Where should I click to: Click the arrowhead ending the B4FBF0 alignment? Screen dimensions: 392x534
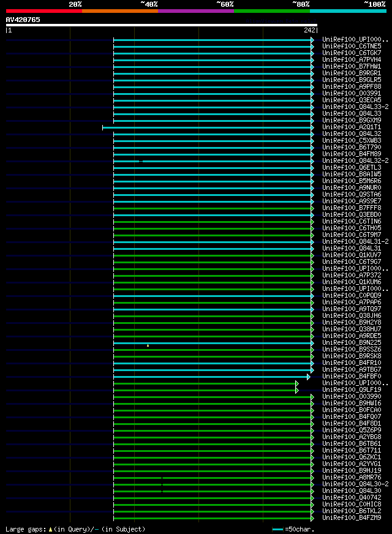pyautogui.click(x=309, y=377)
